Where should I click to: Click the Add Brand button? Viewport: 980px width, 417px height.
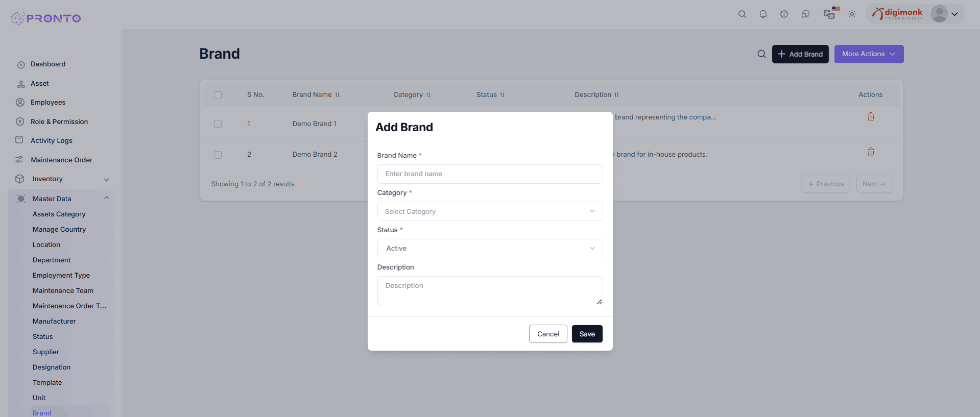[800, 54]
